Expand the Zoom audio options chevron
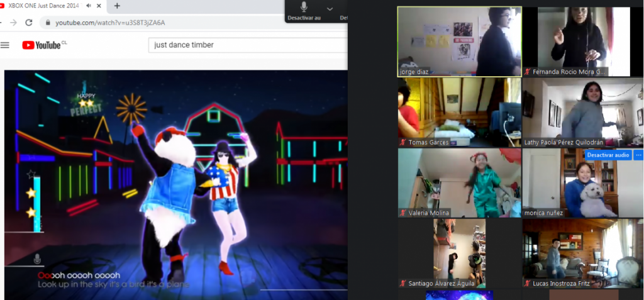Image resolution: width=644 pixels, height=300 pixels. point(330,8)
